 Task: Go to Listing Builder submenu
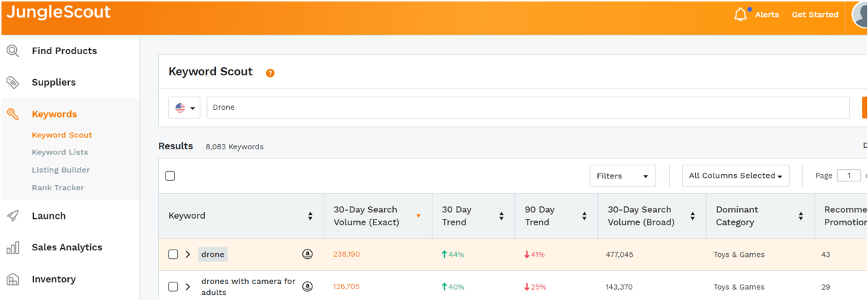coord(61,170)
